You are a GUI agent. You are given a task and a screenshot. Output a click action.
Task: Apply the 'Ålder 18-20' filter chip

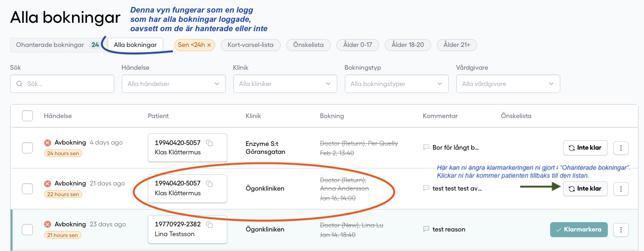point(408,45)
